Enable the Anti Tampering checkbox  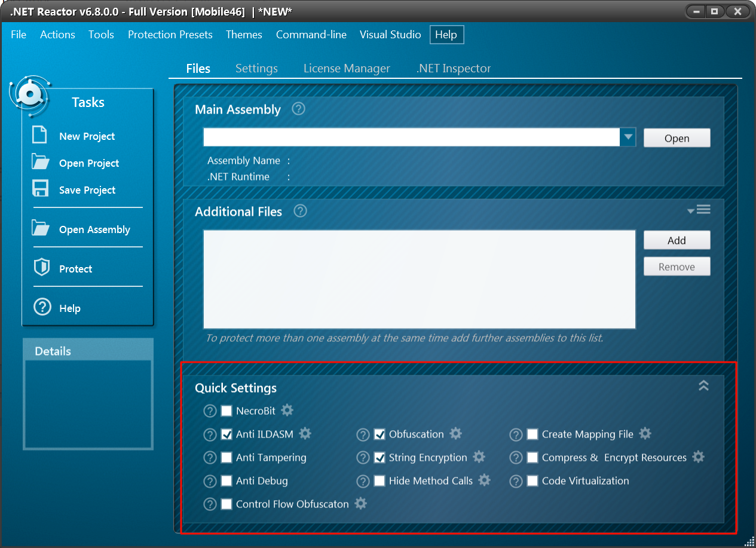227,458
